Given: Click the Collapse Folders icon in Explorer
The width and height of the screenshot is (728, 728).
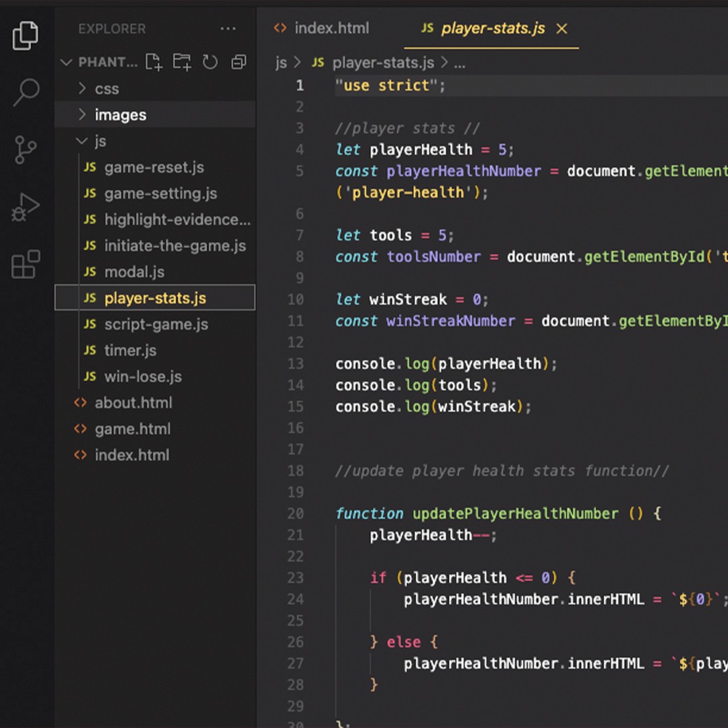Looking at the screenshot, I should [239, 62].
